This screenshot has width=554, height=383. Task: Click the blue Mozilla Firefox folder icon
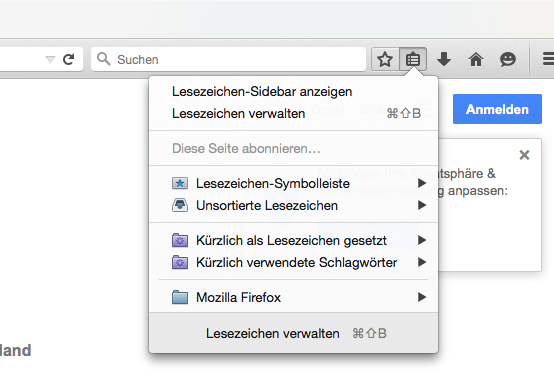[180, 297]
